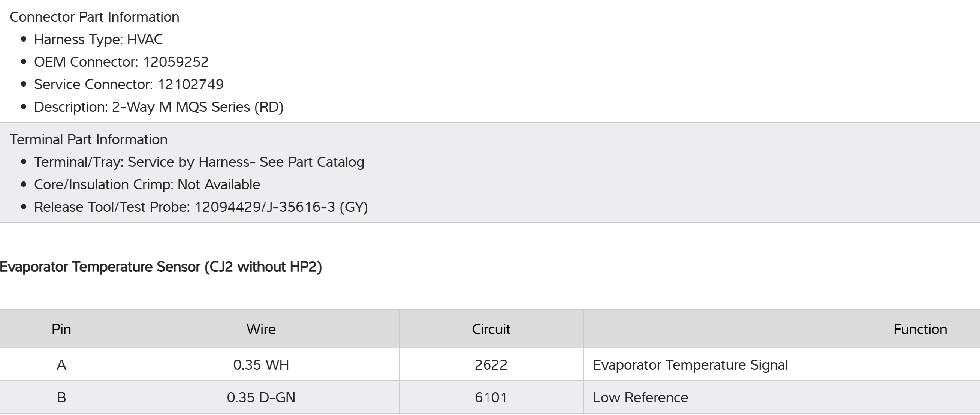This screenshot has height=415, width=980.
Task: Click the Evaporator Temperature Sensor section title
Action: click(160, 267)
